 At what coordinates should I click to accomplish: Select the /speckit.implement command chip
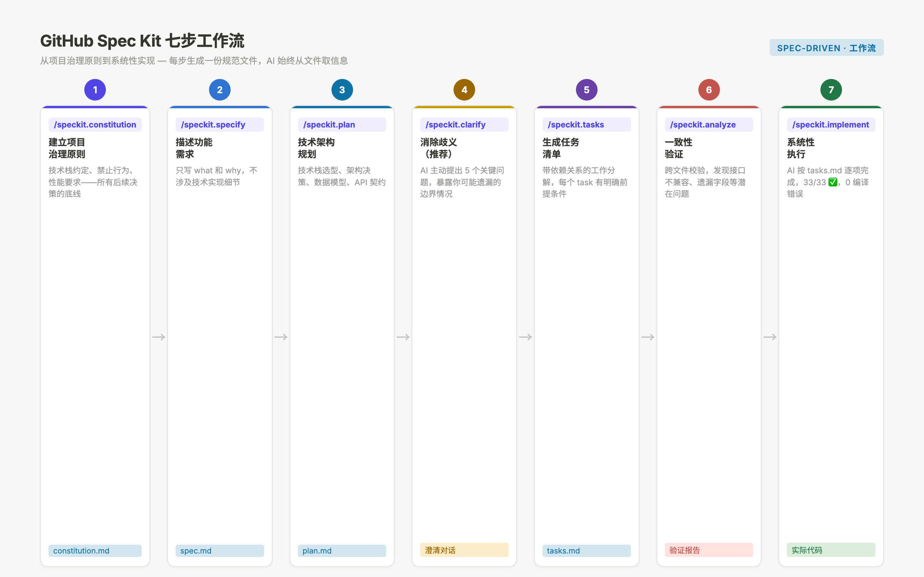pos(831,125)
